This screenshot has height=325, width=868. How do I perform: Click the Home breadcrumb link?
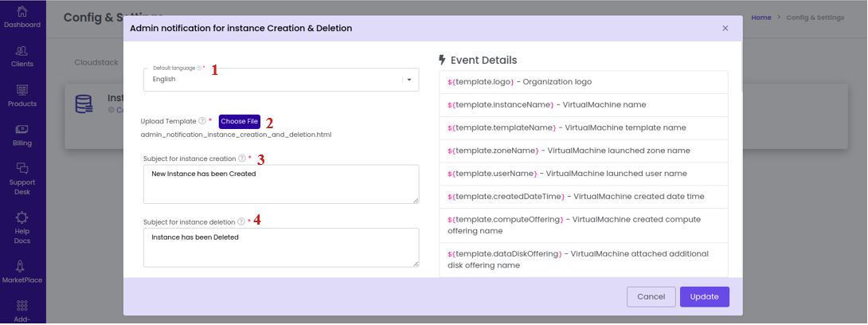pos(761,18)
